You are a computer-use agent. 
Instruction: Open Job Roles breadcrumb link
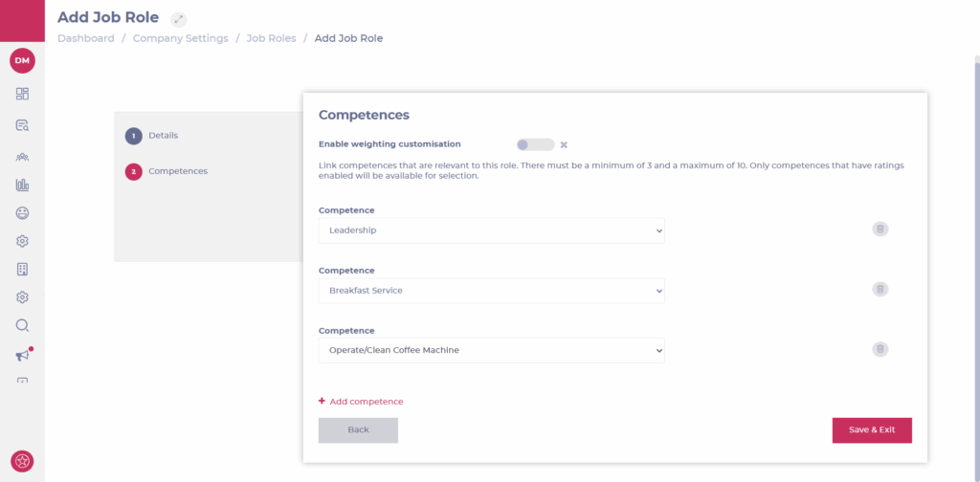[271, 38]
